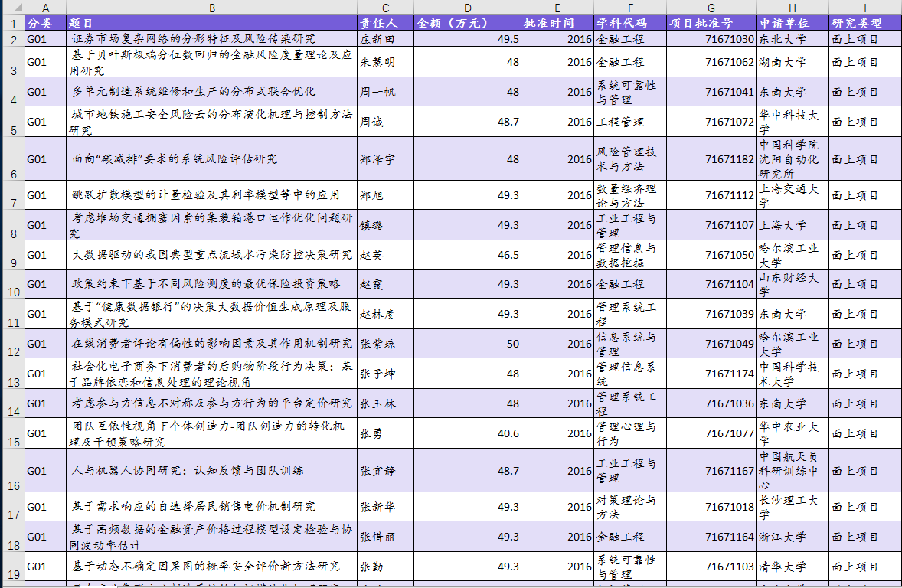The height and width of the screenshot is (588, 902).
Task: Select name cell 赵林度
Action: 385,314
